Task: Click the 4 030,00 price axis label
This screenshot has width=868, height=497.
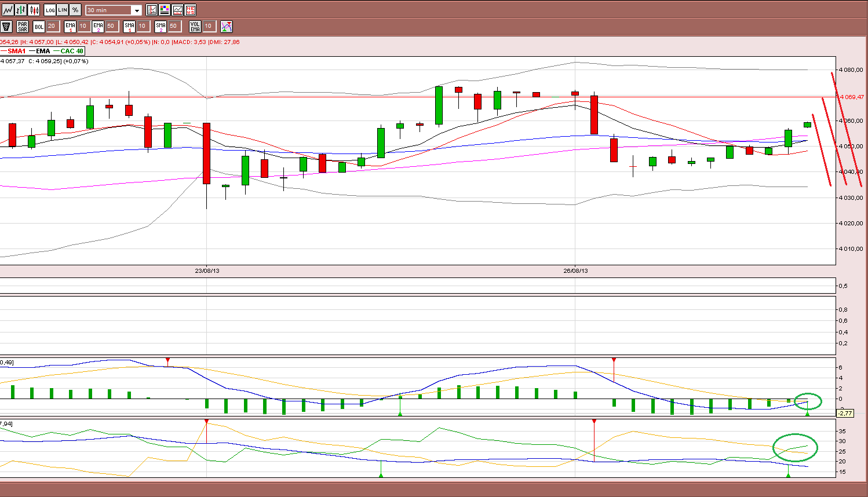Action: click(852, 198)
